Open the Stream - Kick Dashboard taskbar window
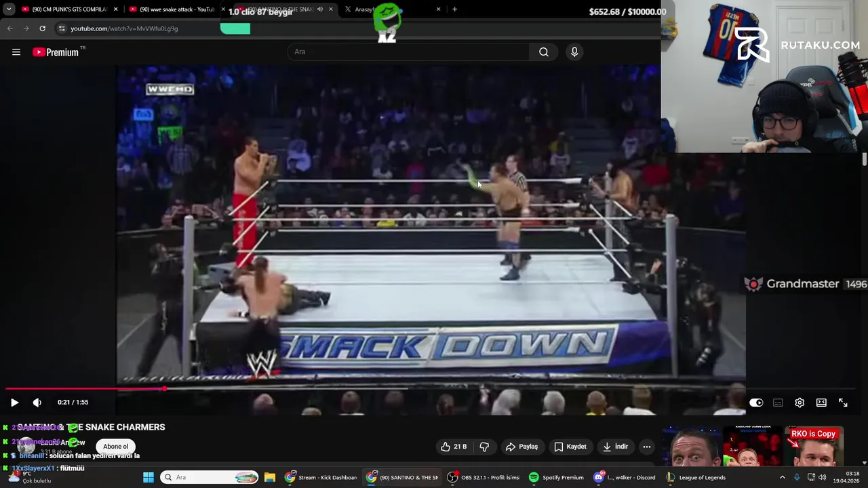 (x=321, y=477)
